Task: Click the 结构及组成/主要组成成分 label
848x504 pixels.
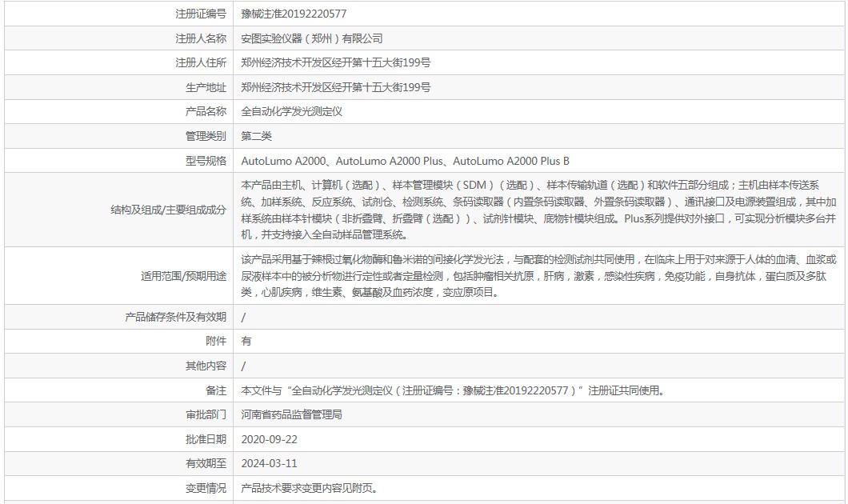Action: (x=169, y=210)
